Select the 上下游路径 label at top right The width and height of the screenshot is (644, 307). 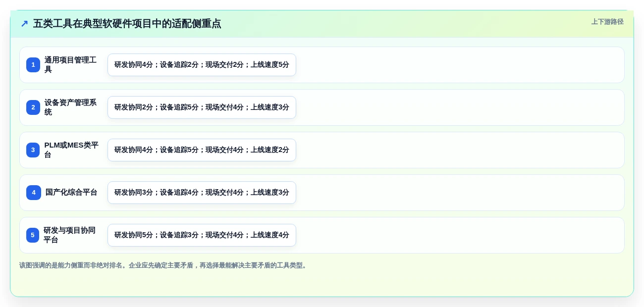coord(607,22)
